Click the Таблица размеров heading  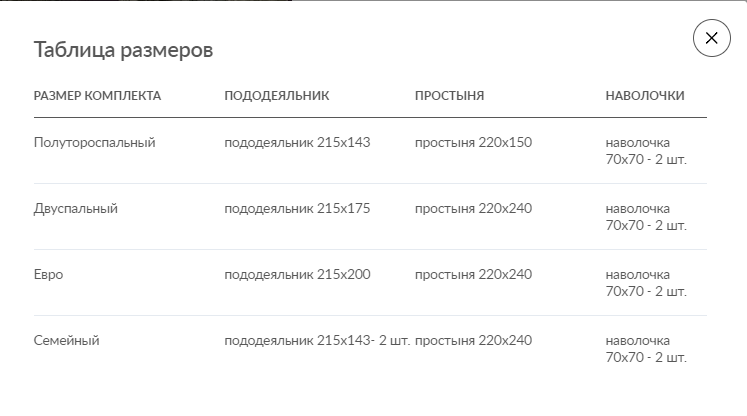[123, 50]
